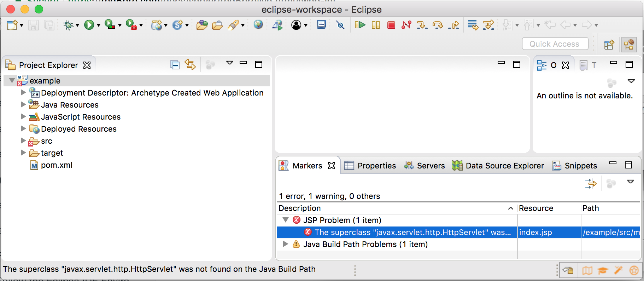
Task: Click the black user profile icon
Action: pos(296,25)
